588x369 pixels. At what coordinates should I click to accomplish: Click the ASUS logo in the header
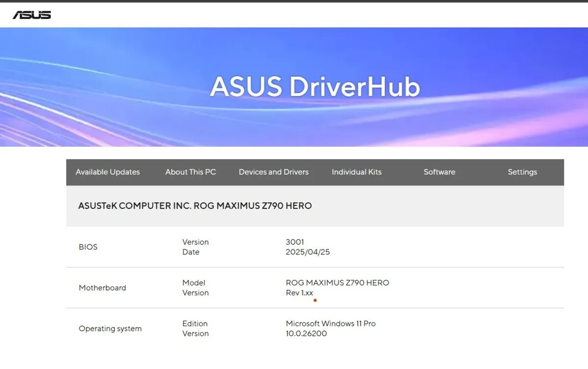(32, 15)
